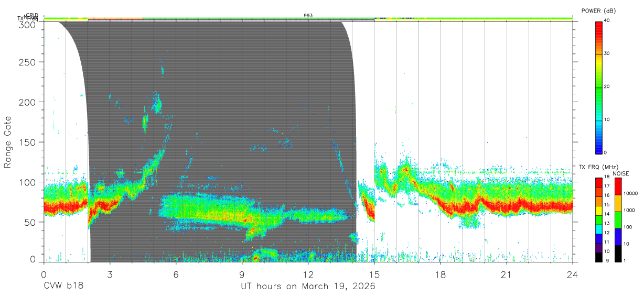Click the 10 tick on the power colorbar
The image size is (644, 297).
click(x=608, y=119)
